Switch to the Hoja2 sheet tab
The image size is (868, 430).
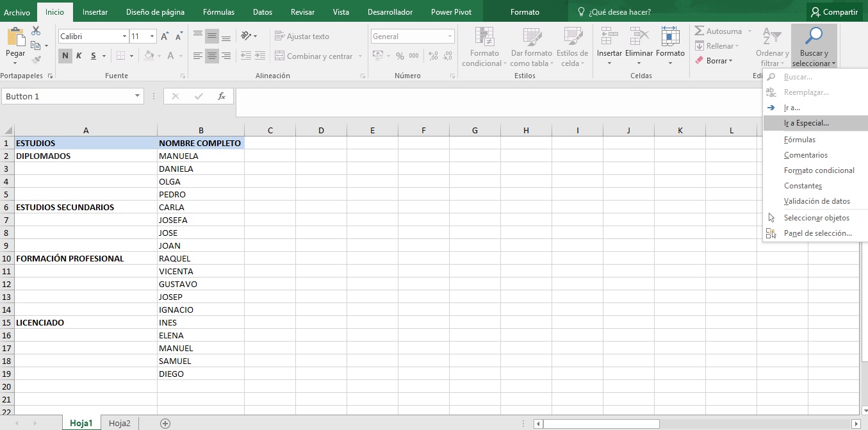[x=119, y=423]
